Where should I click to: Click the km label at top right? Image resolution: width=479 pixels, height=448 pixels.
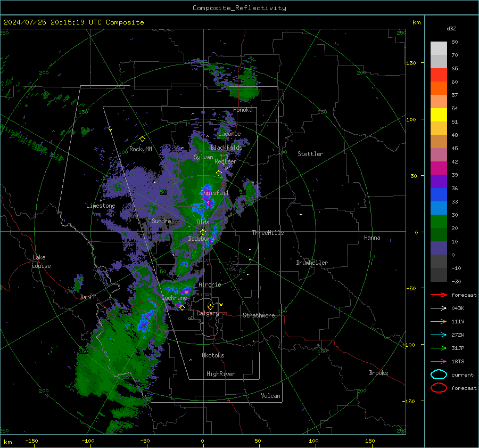(416, 22)
